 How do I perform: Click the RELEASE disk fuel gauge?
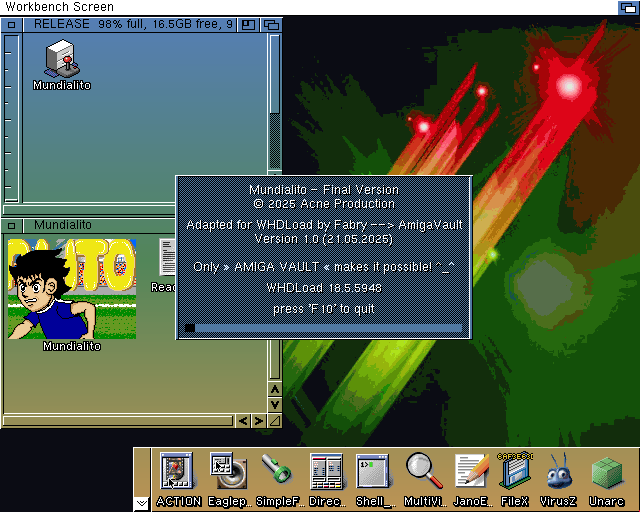pos(11,118)
